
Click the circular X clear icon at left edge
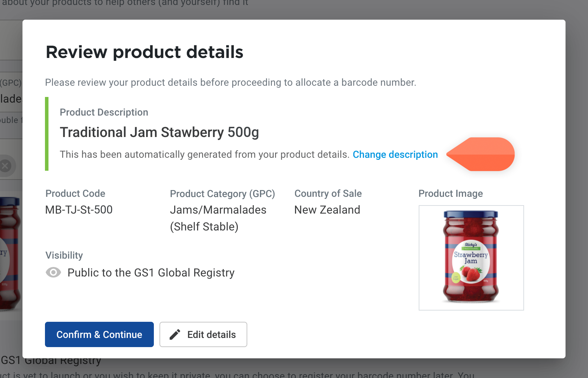(5, 165)
